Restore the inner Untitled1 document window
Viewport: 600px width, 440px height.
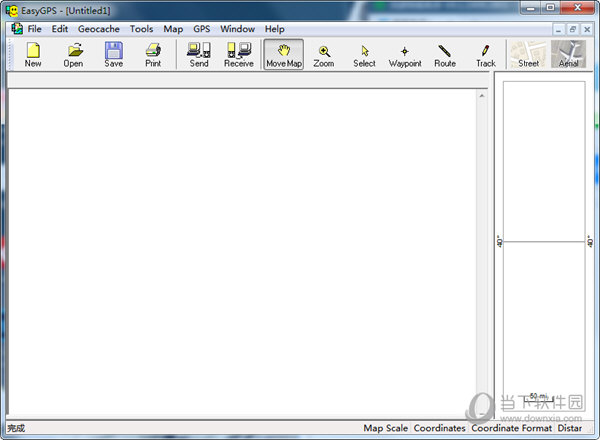573,29
